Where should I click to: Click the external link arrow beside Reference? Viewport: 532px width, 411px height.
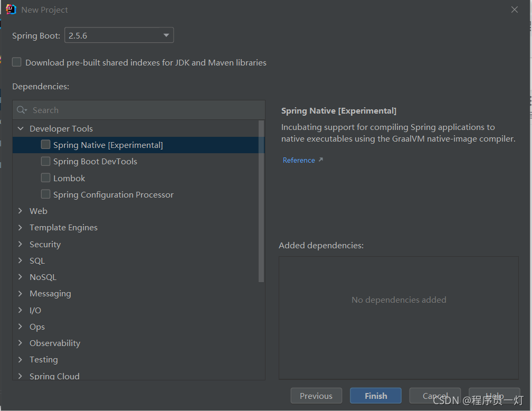[321, 160]
